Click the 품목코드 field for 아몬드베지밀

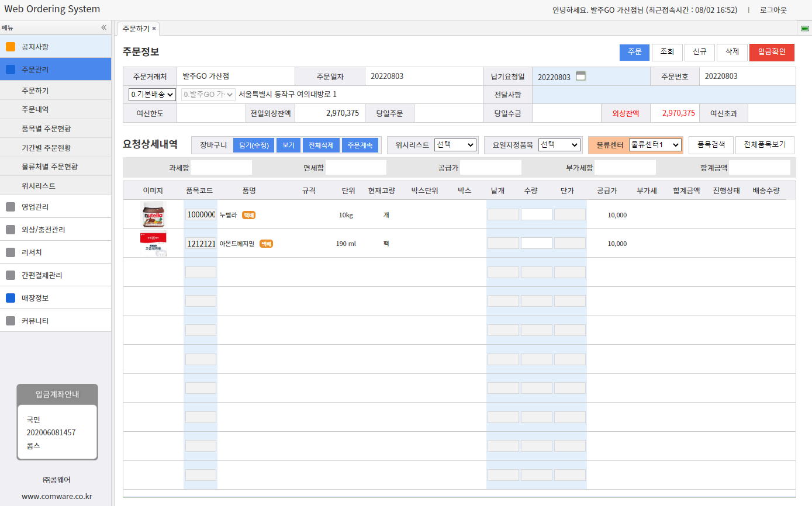(201, 243)
